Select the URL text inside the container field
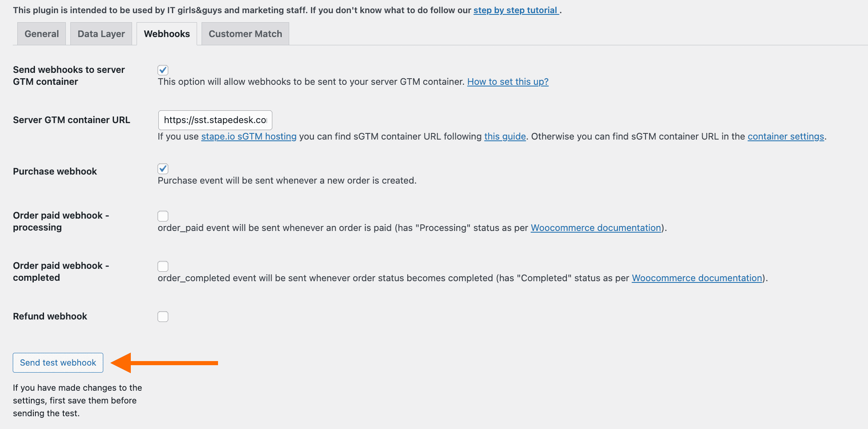 [215, 120]
